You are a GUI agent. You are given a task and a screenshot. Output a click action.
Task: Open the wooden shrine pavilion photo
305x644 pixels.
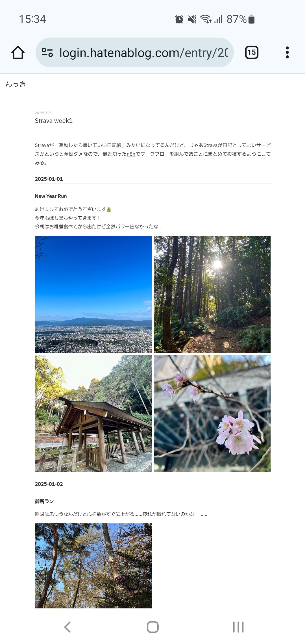tap(93, 413)
